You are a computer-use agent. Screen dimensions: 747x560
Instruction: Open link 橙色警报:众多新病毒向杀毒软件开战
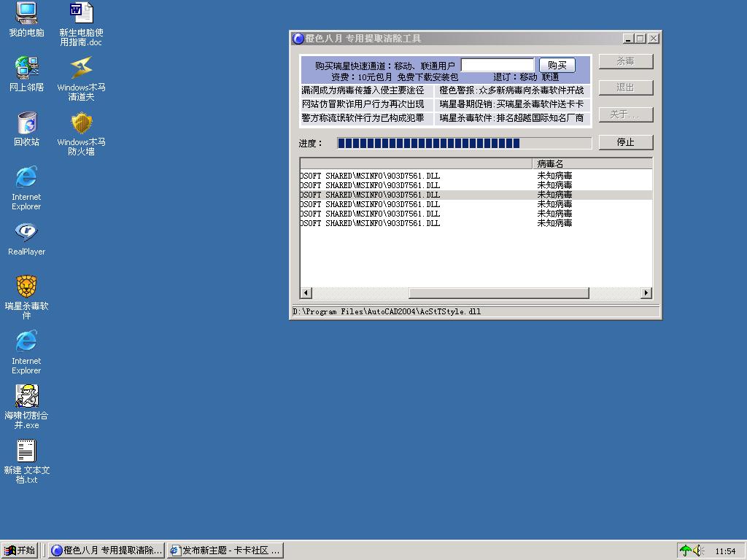tap(511, 90)
